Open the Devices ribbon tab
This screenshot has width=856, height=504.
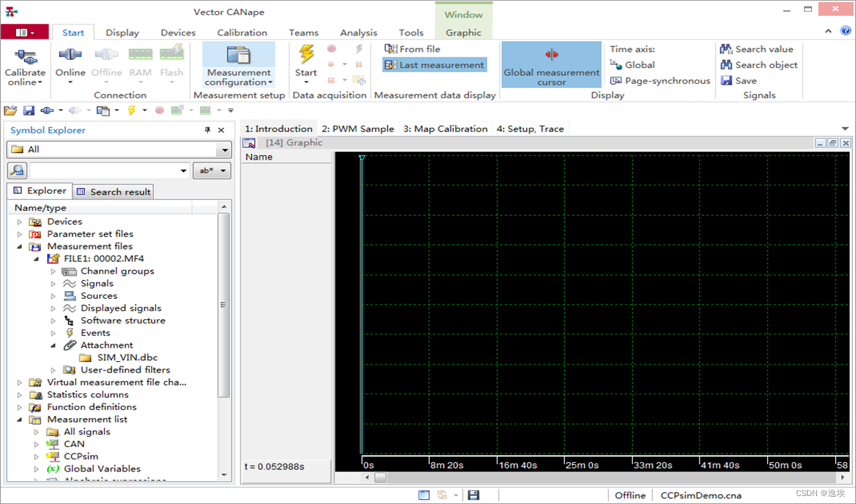coord(178,32)
